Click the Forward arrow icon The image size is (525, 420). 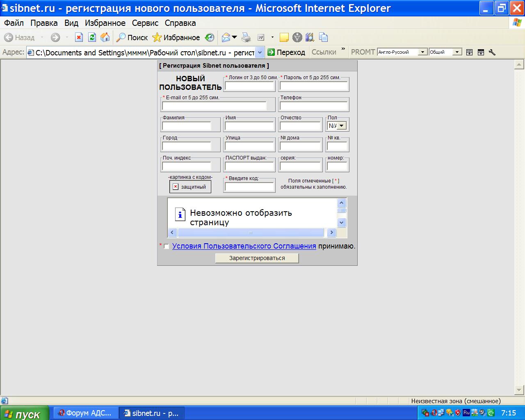click(x=55, y=37)
